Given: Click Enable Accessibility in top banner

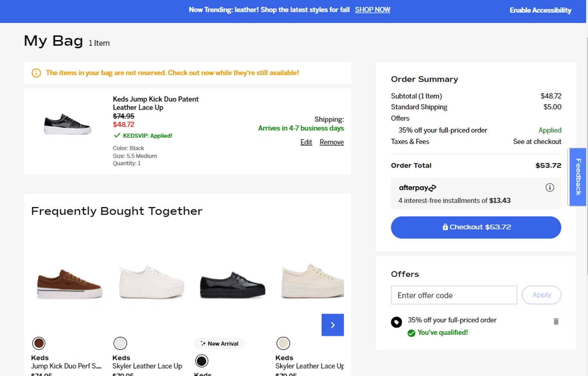Looking at the screenshot, I should coord(540,10).
